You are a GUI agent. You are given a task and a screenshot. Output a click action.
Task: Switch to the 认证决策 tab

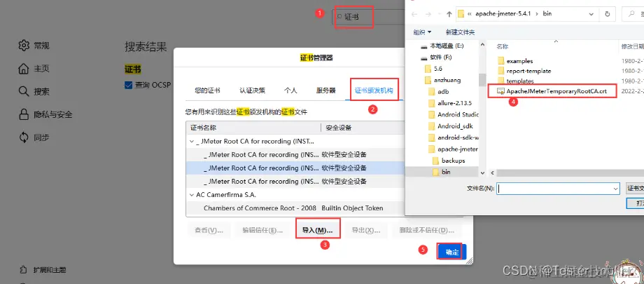coord(252,90)
